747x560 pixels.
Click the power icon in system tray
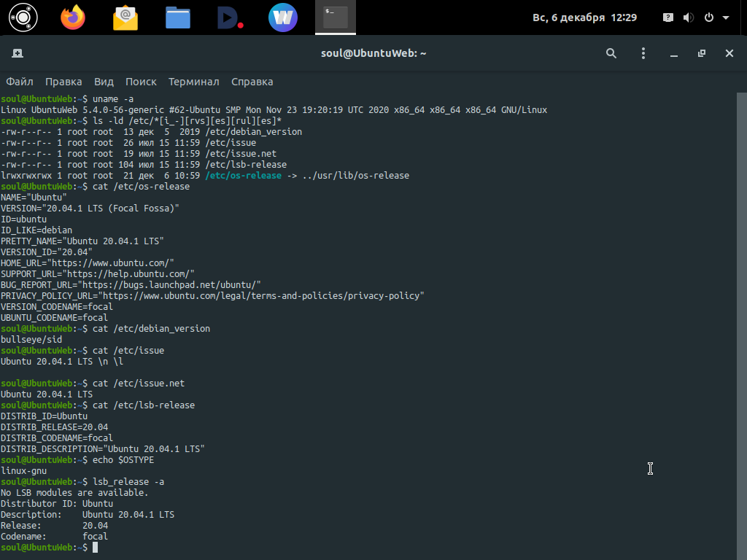[709, 17]
